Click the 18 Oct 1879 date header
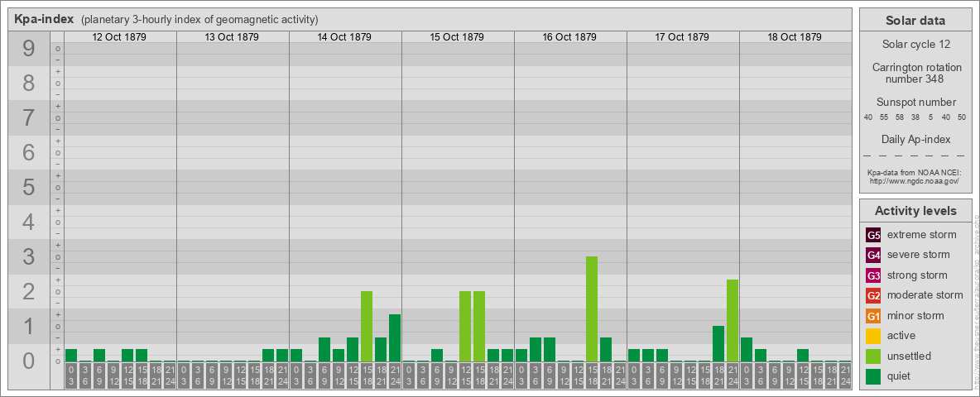980x397 pixels. pyautogui.click(x=794, y=37)
